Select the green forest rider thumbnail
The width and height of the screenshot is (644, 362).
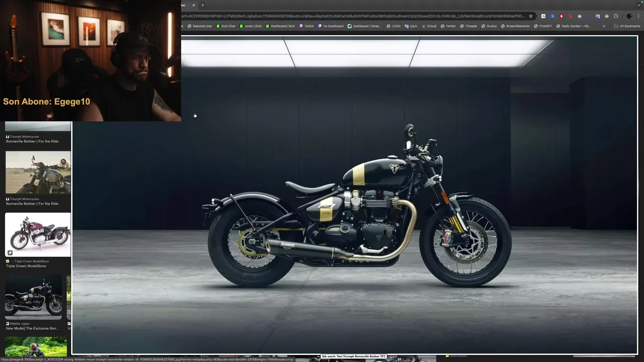[36, 347]
